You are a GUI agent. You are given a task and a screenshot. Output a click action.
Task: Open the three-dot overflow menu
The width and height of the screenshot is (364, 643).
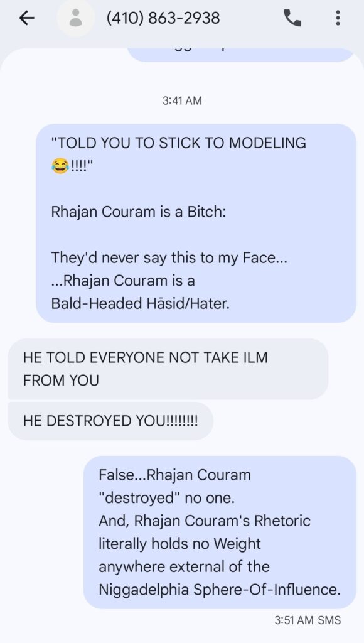[338, 18]
